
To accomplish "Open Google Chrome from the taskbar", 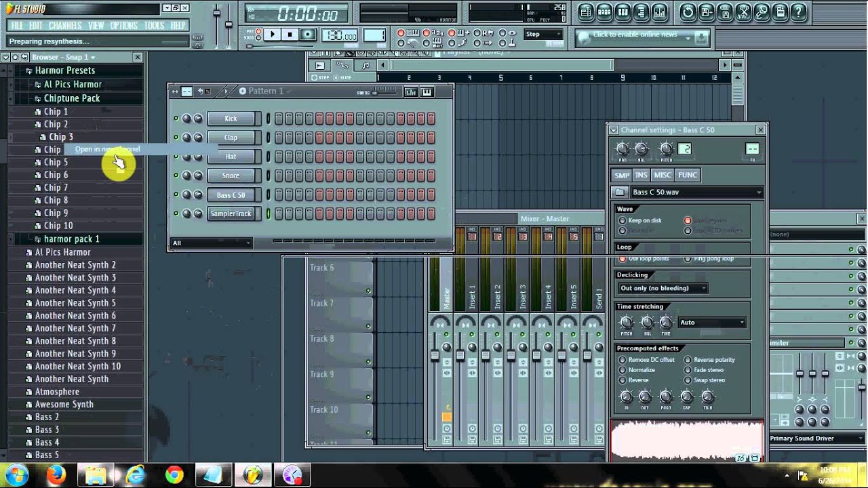I will pos(174,474).
